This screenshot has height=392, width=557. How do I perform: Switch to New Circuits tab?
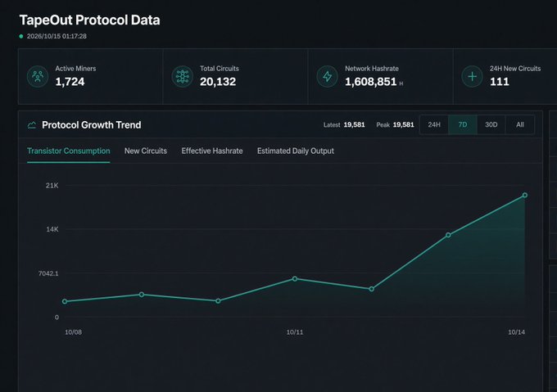tap(146, 151)
